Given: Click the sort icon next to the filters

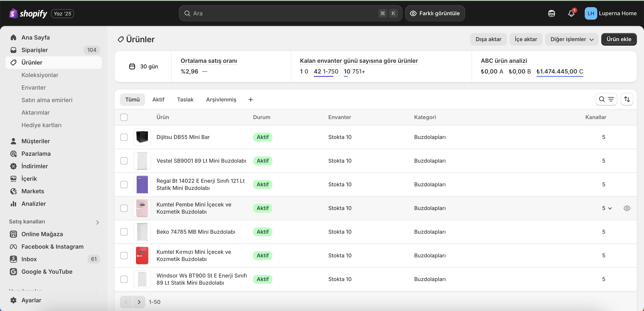Looking at the screenshot, I should tap(627, 99).
